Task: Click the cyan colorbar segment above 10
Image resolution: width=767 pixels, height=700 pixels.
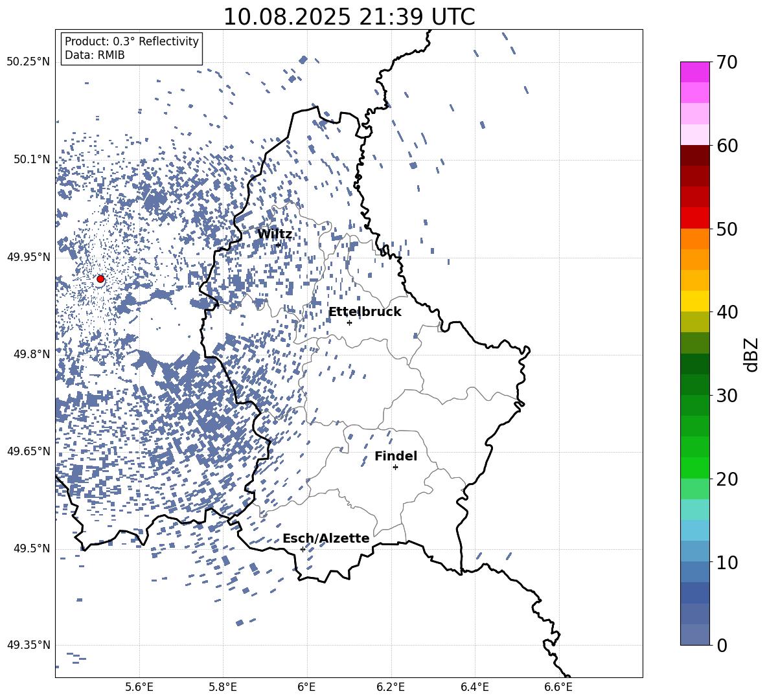Action: [x=694, y=530]
